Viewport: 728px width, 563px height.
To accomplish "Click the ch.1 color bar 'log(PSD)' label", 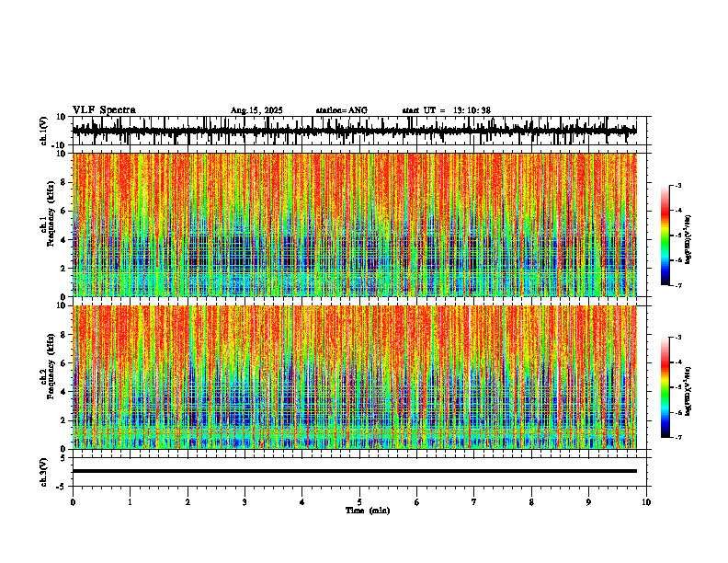I will (x=688, y=240).
